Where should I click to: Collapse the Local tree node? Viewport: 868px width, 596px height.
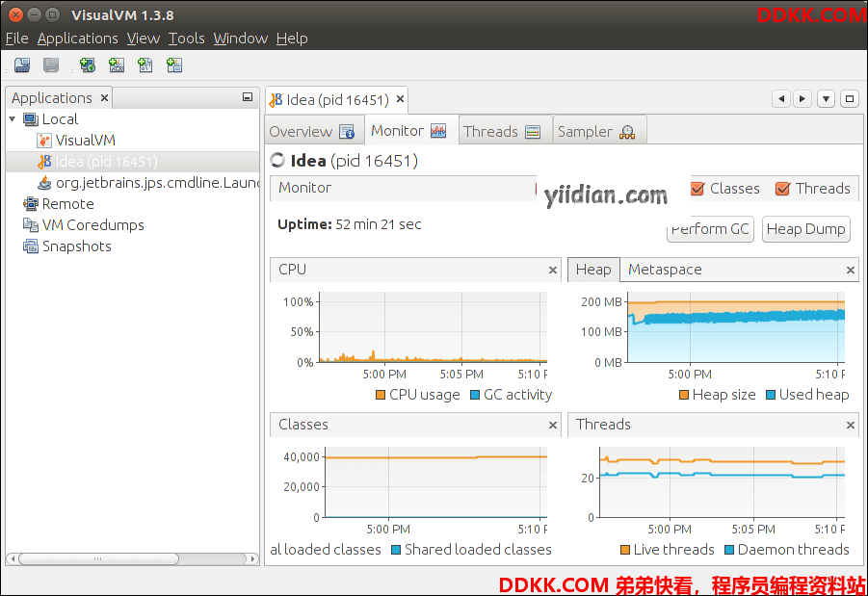point(13,119)
